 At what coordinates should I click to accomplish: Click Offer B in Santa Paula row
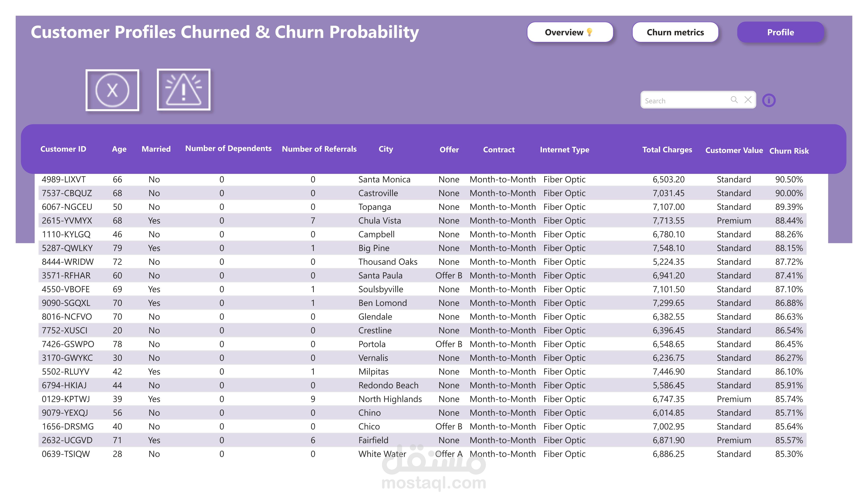(x=449, y=276)
